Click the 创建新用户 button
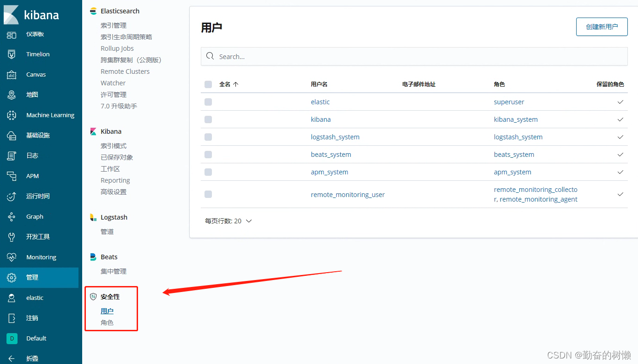This screenshot has width=638, height=364. coord(602,27)
